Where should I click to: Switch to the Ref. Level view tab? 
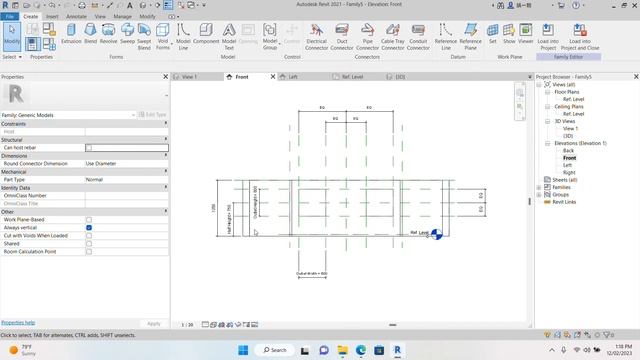pyautogui.click(x=353, y=77)
